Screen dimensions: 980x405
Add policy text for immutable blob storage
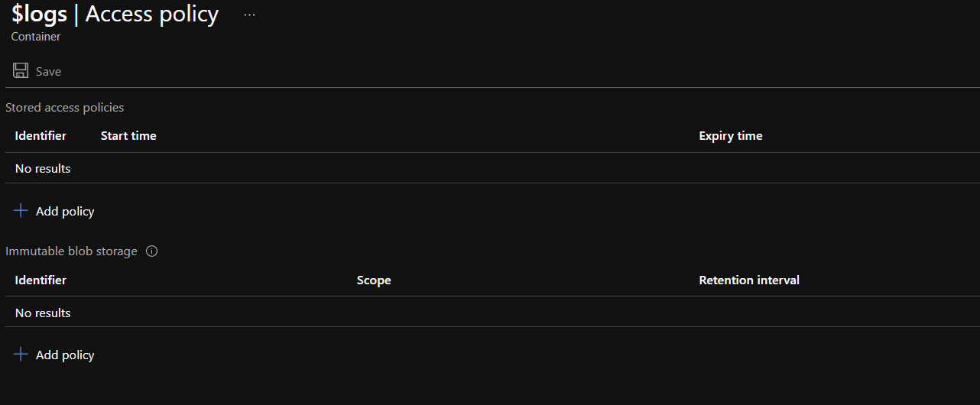pyautogui.click(x=65, y=355)
